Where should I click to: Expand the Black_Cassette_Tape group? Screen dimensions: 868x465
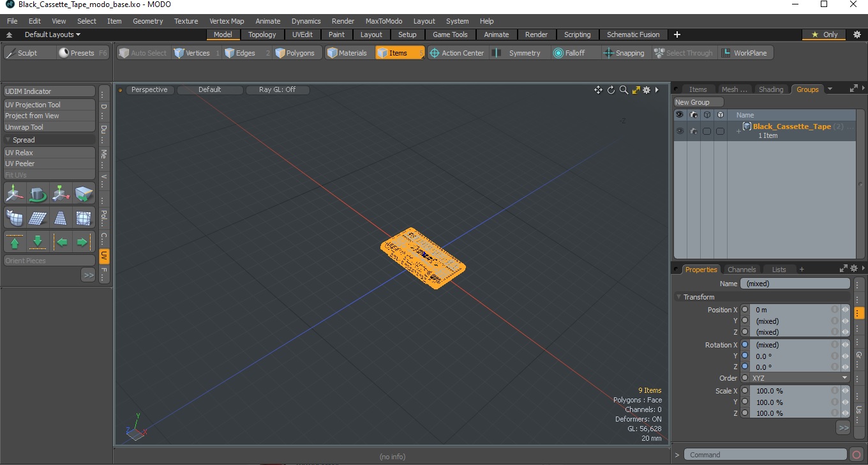(738, 131)
